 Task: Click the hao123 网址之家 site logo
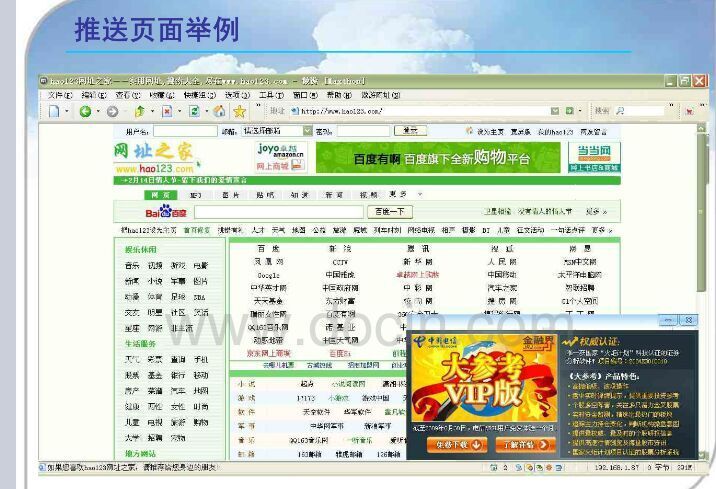(x=154, y=158)
